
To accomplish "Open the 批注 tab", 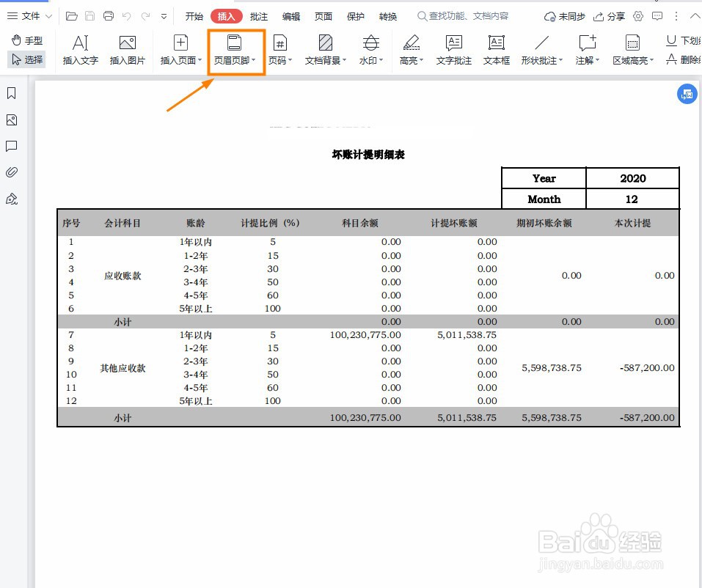I will (259, 17).
